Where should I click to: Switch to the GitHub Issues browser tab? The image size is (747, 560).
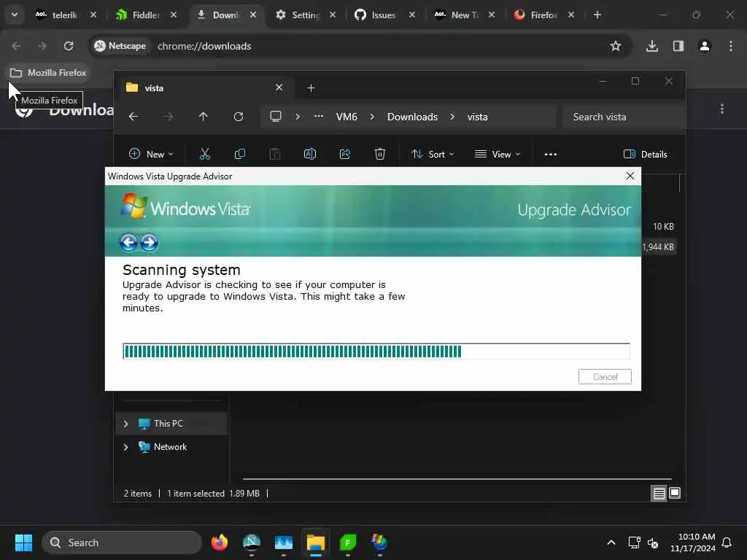[383, 15]
